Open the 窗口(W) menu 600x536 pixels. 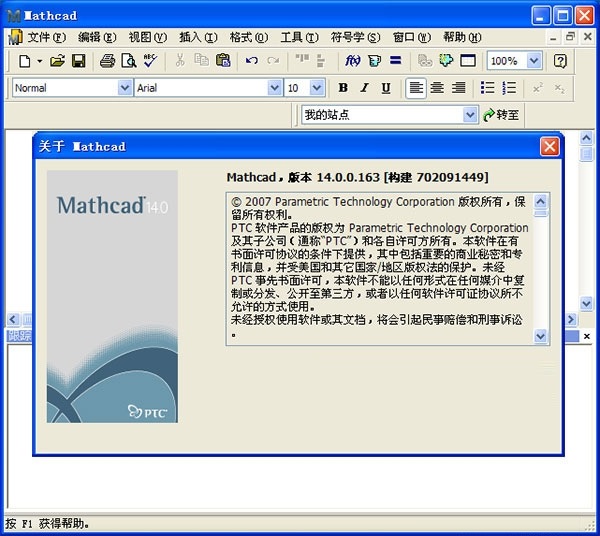point(412,37)
